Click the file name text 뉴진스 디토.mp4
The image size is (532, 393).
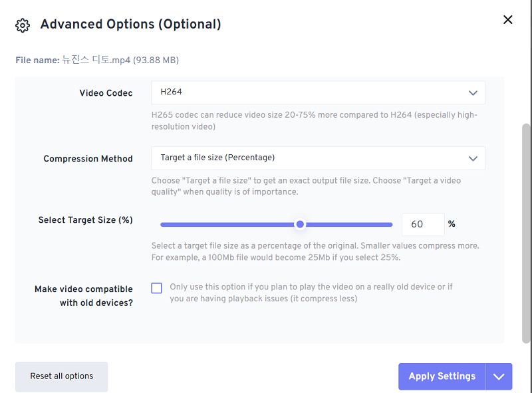[x=96, y=61]
